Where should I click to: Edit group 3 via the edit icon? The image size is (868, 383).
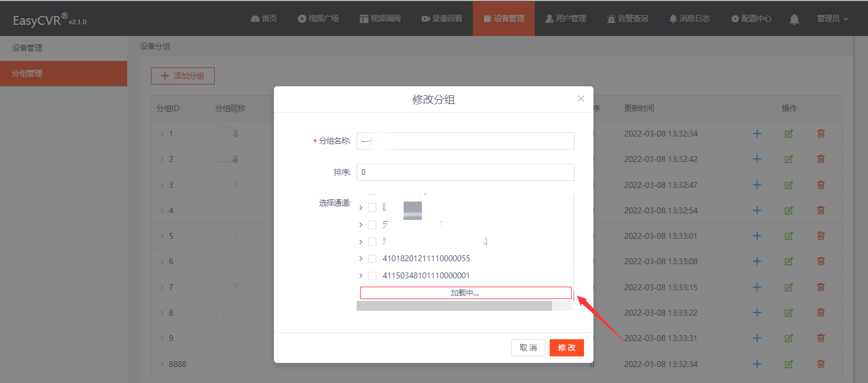click(789, 185)
